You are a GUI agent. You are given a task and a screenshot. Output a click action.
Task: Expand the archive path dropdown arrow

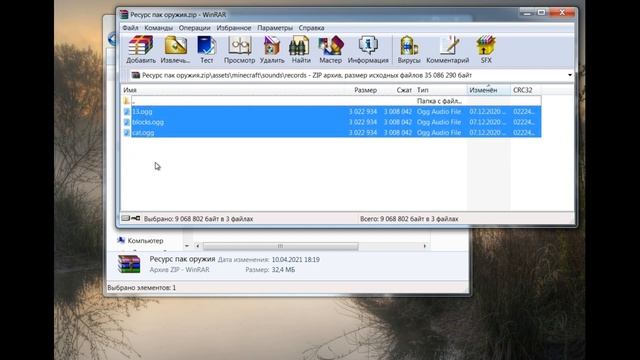pyautogui.click(x=570, y=75)
